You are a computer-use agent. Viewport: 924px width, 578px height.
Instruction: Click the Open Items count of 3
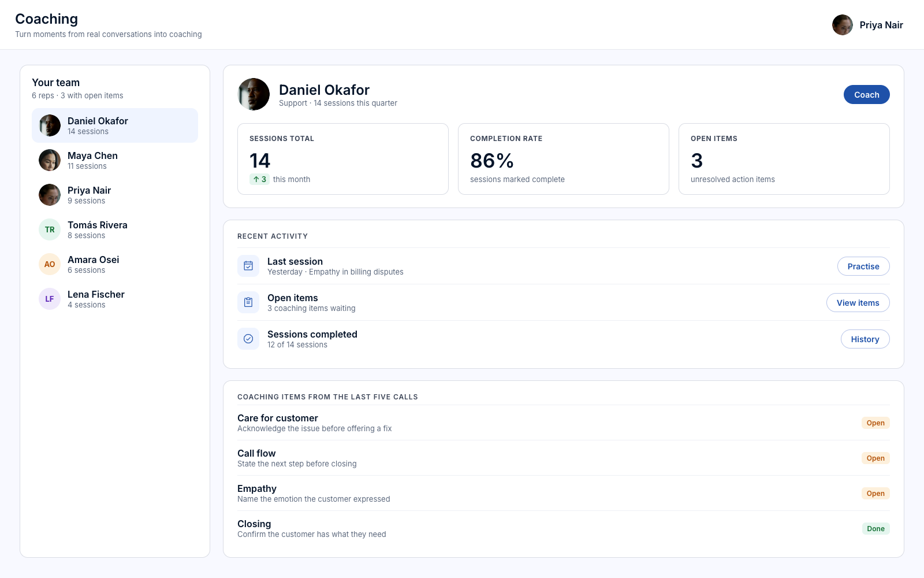point(697,160)
